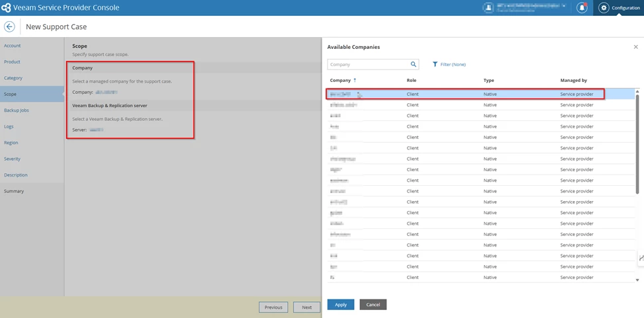Select the highlighted first company row
The image size is (644, 318).
481,94
